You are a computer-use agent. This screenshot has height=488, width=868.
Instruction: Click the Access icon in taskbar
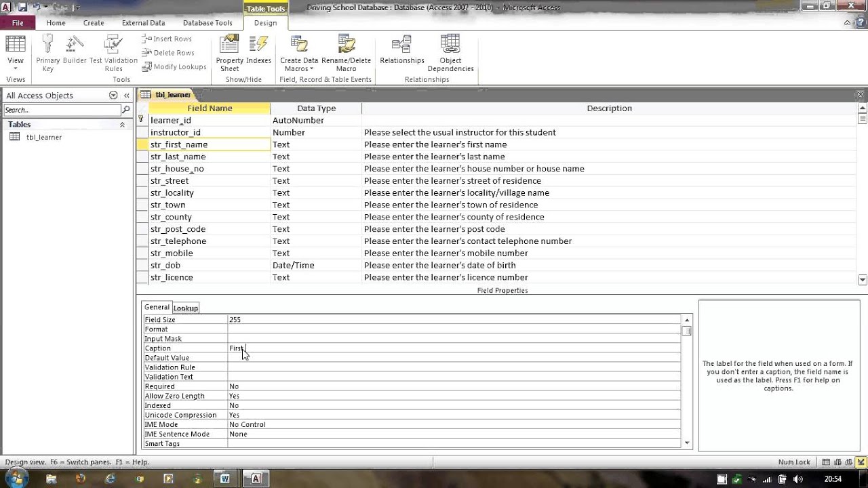click(x=256, y=479)
